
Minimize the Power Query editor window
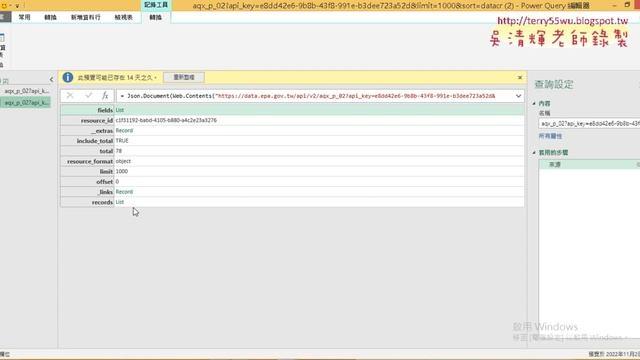click(614, 5)
